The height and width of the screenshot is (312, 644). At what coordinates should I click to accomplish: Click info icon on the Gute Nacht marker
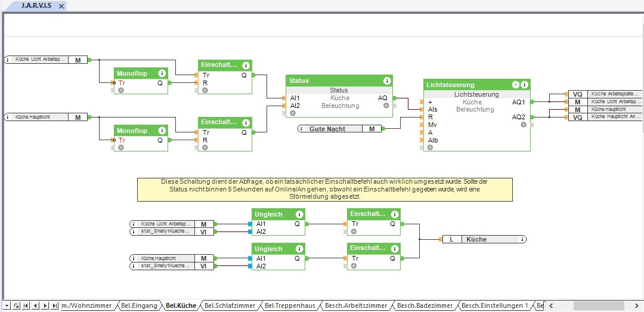tap(302, 129)
